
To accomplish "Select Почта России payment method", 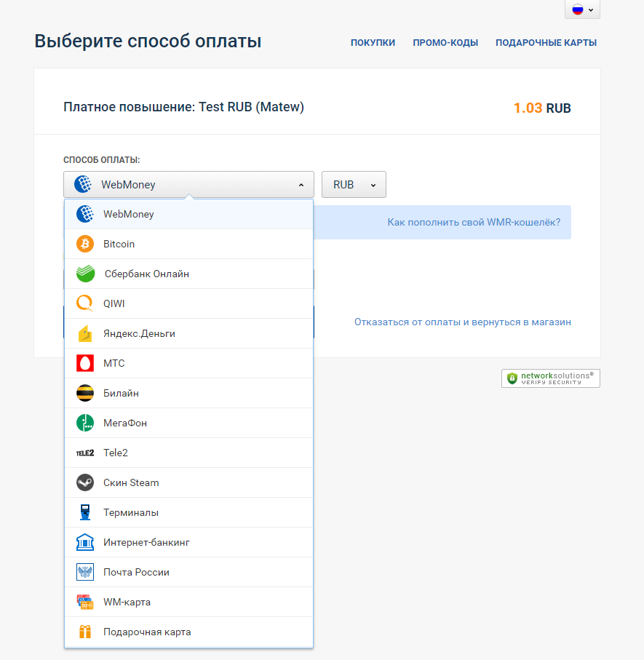I will pyautogui.click(x=189, y=573).
